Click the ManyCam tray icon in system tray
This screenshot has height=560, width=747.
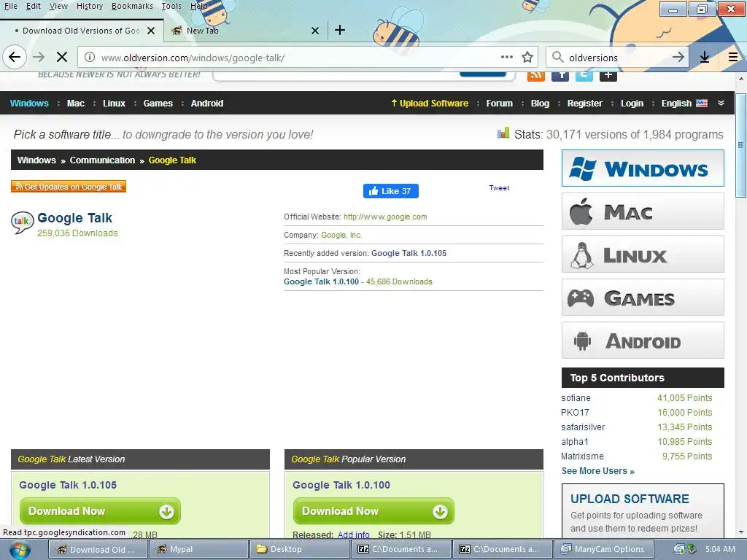[679, 549]
